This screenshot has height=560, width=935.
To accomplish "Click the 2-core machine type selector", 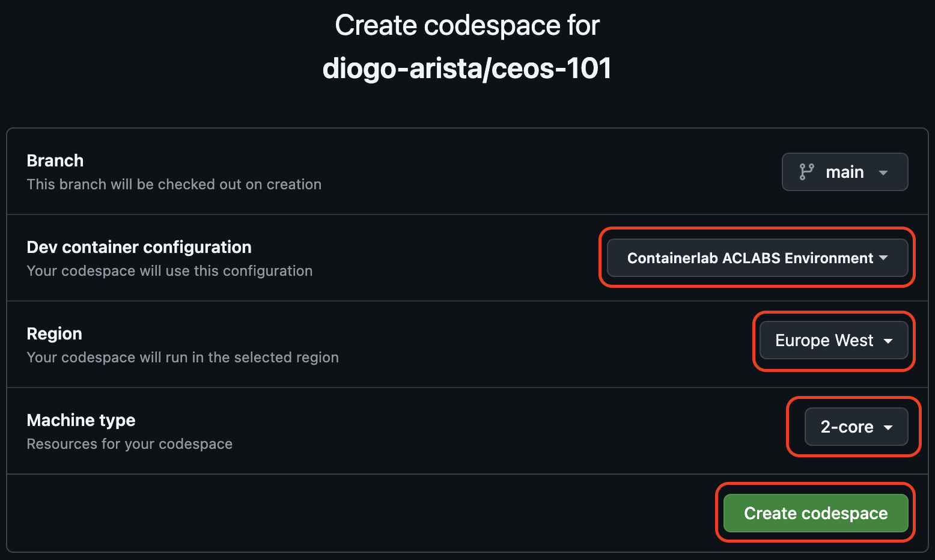I will click(848, 427).
